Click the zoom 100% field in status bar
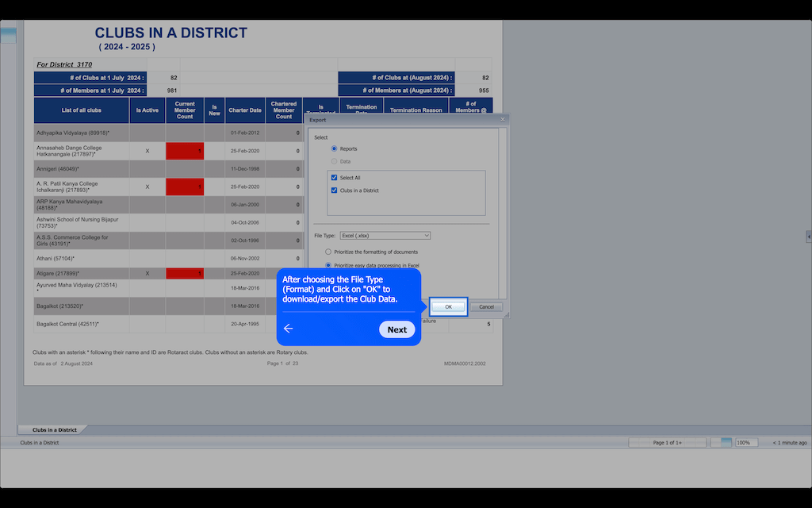This screenshot has width=812, height=508. click(x=745, y=442)
